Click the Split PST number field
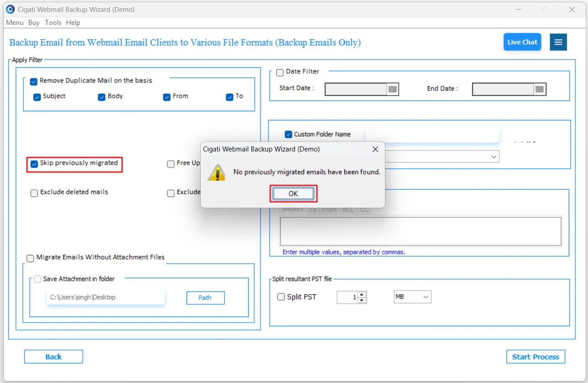 pos(347,297)
